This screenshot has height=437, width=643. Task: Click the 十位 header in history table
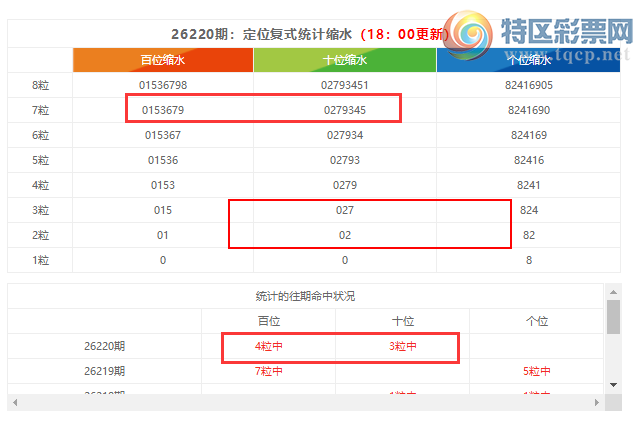[x=403, y=321]
